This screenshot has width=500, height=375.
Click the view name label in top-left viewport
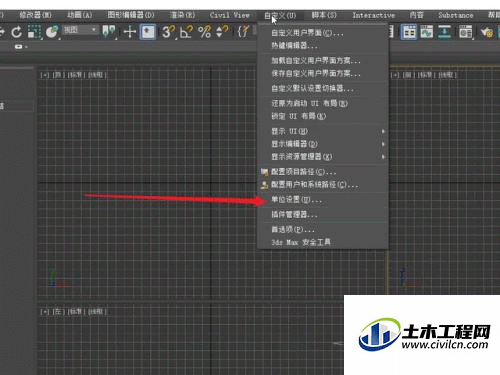coord(59,75)
